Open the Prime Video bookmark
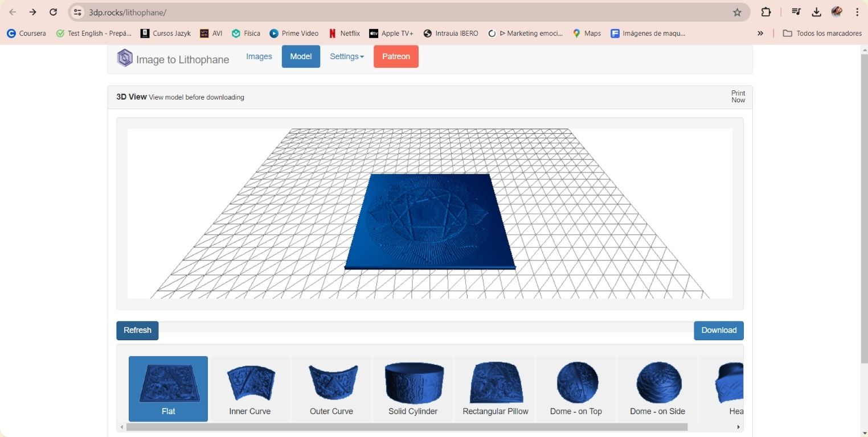Image resolution: width=868 pixels, height=437 pixels. [294, 34]
